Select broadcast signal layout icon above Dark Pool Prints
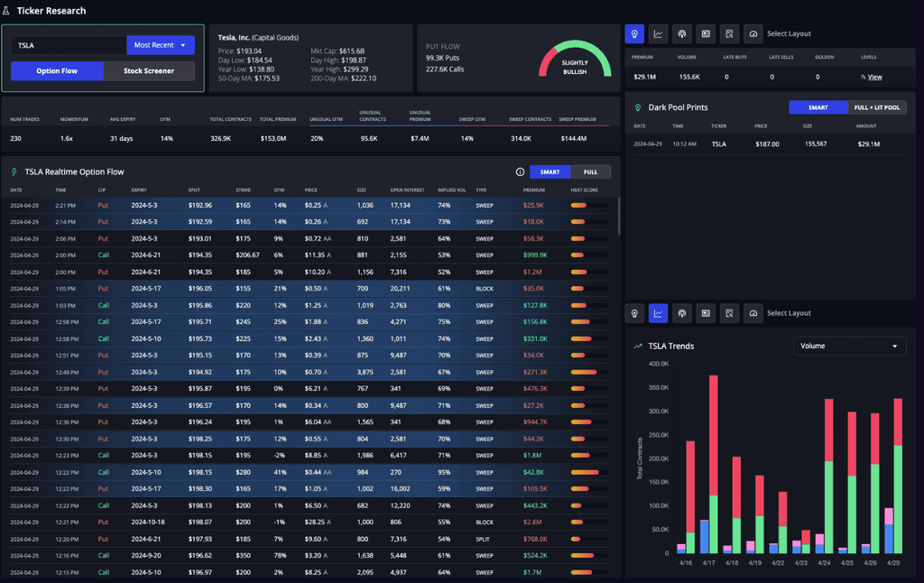This screenshot has height=583, width=924. click(x=682, y=34)
